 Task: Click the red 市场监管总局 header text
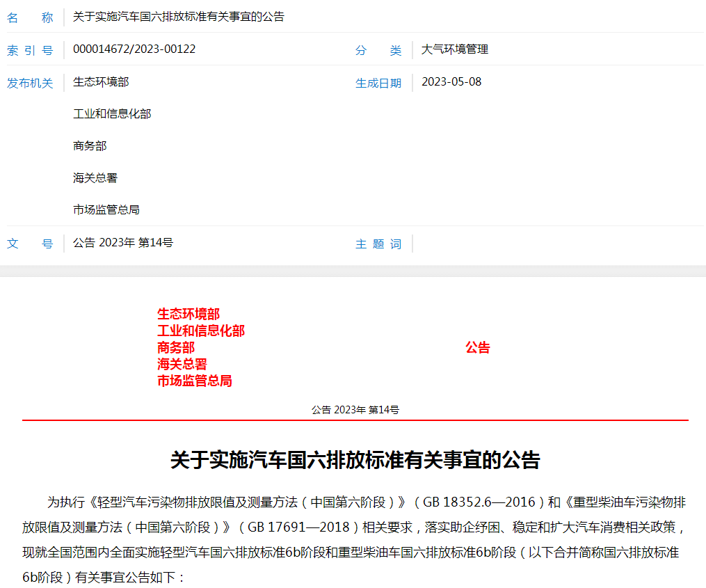click(194, 381)
